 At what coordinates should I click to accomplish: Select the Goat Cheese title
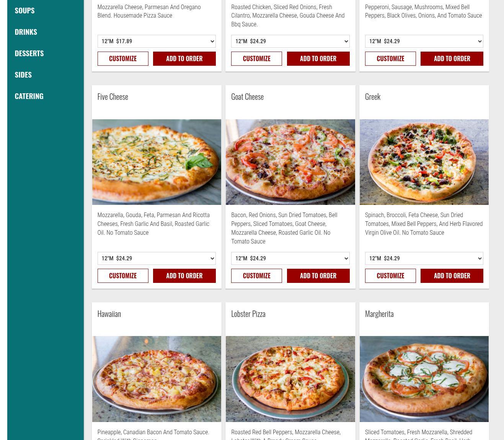point(247,96)
